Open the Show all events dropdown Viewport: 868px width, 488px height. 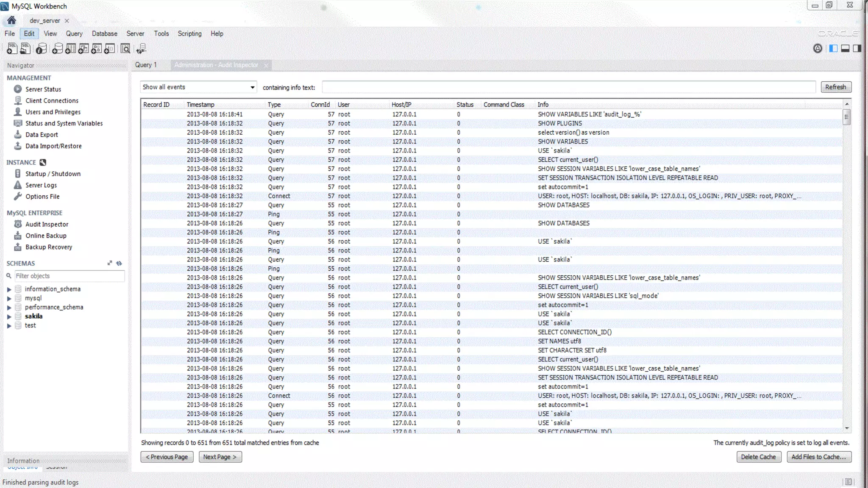198,87
